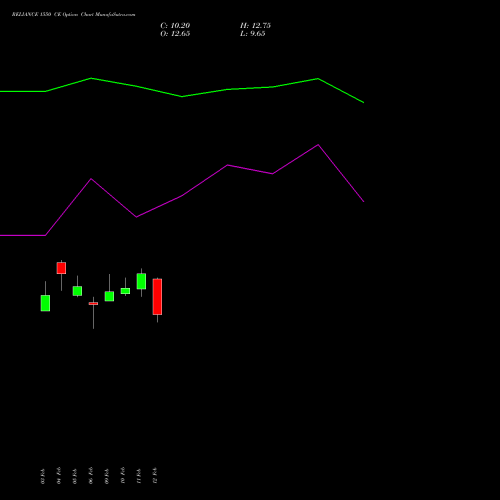Click the 05 Feb date axis label
This screenshot has height=500, width=500.
coord(74,476)
